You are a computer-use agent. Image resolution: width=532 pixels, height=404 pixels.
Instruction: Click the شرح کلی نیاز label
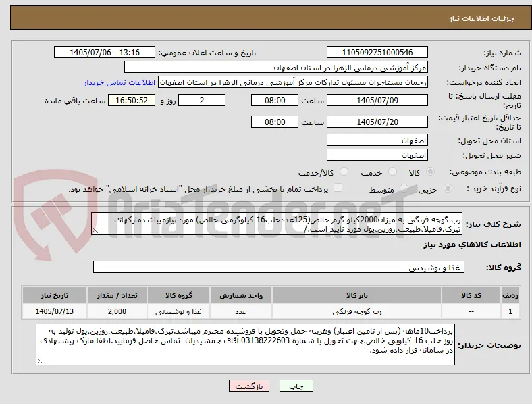(x=493, y=224)
